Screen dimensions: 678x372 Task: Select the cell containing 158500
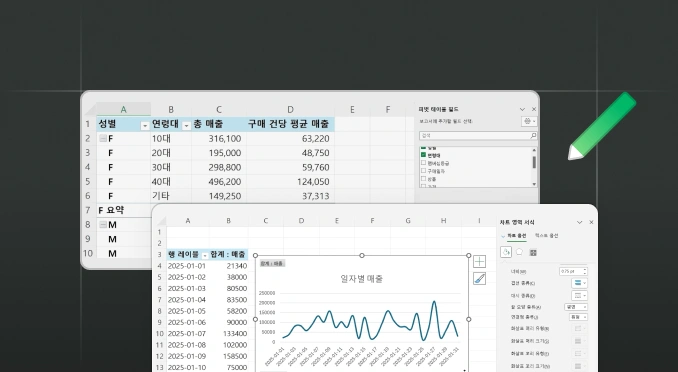click(229, 356)
